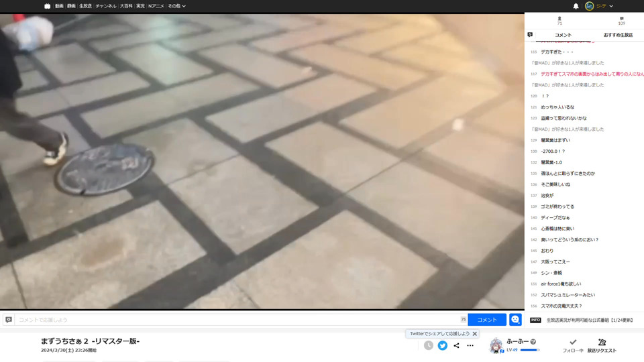This screenshot has width=644, height=362.
Task: Close the Twitterでシェア tooltip
Action: (x=474, y=334)
